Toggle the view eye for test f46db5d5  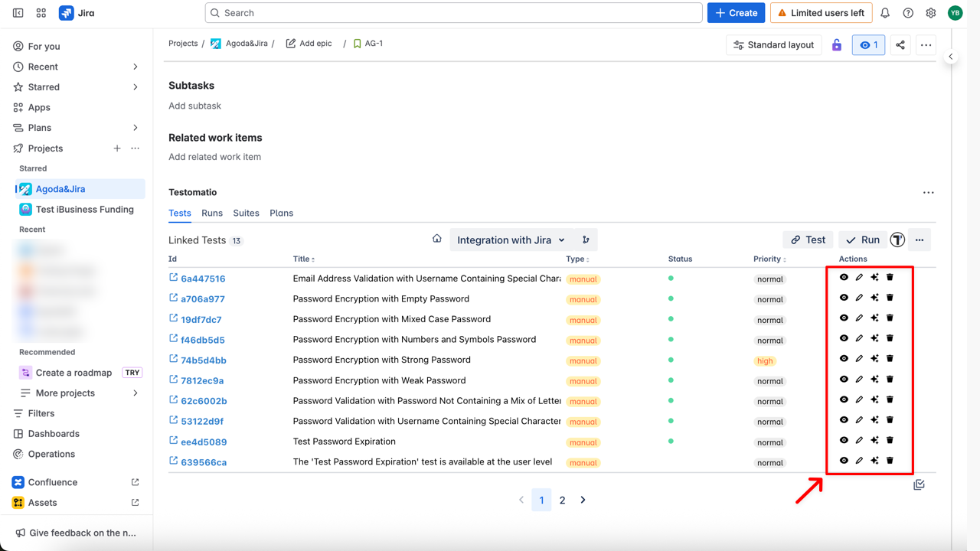pyautogui.click(x=844, y=338)
